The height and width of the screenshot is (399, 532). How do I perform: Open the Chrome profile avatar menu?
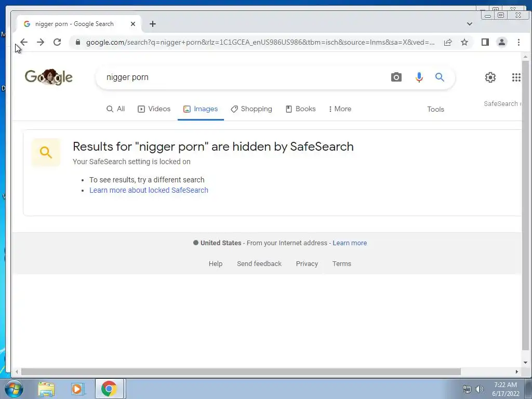pyautogui.click(x=502, y=42)
